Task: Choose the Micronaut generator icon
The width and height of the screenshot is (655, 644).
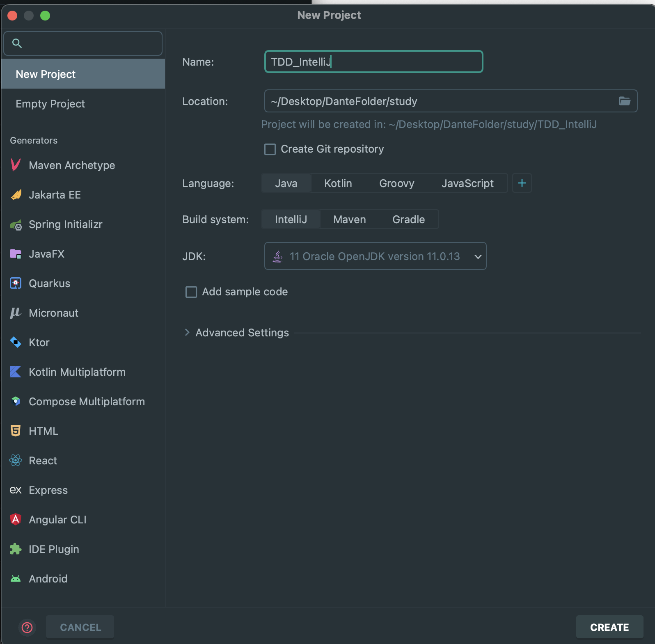Action: 16,313
